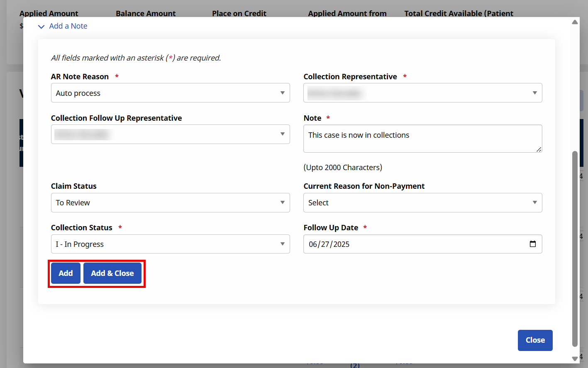588x368 pixels.
Task: Click the Add a Note link text
Action: [x=68, y=26]
